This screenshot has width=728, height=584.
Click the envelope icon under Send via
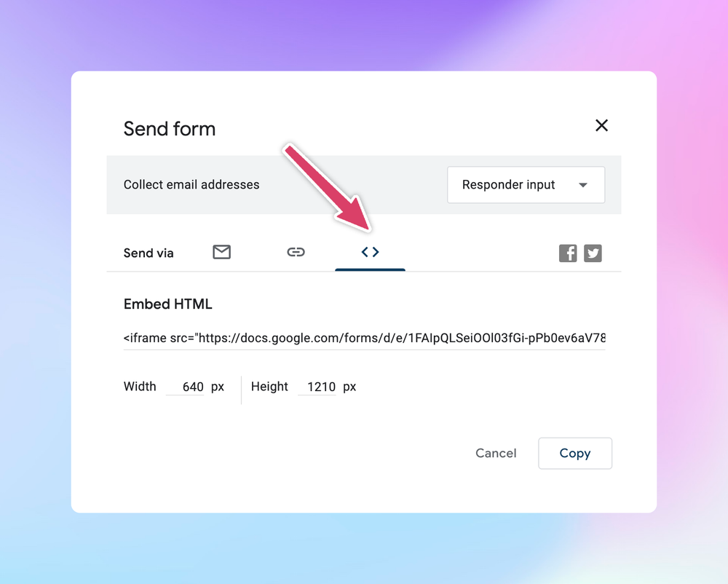pos(222,252)
